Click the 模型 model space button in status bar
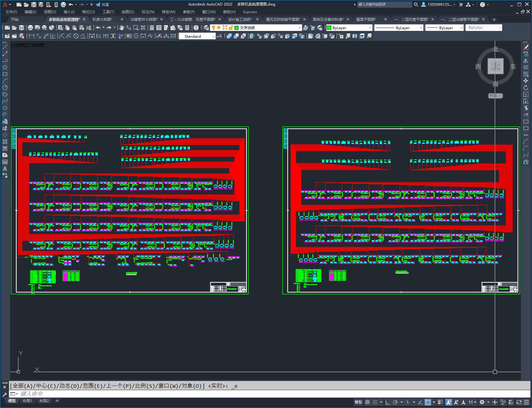This screenshot has height=408, width=532. pos(358,402)
